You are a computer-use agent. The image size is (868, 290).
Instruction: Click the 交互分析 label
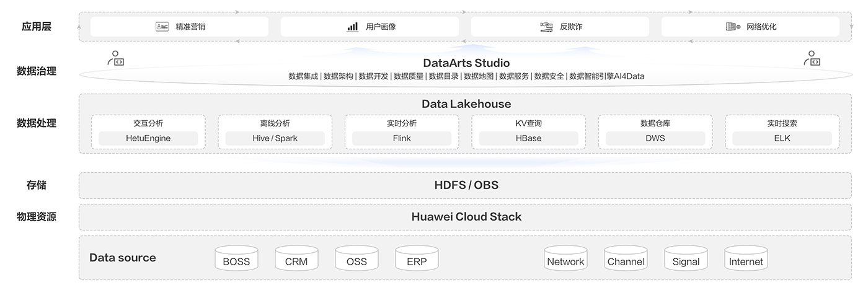tap(148, 123)
